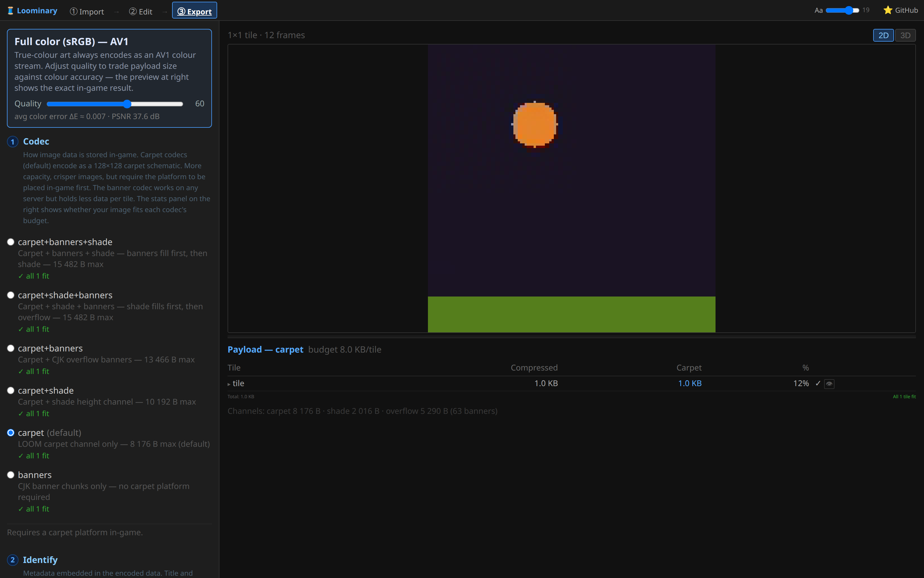Viewport: 924px width, 578px height.
Task: Select carpet+banners+shade codec radio
Action: [x=11, y=242]
